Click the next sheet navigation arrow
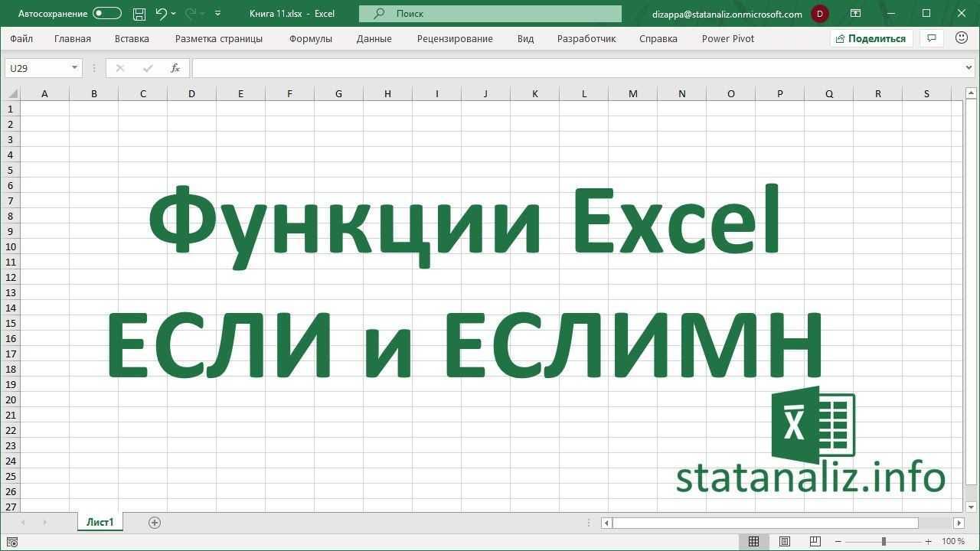 (x=44, y=523)
